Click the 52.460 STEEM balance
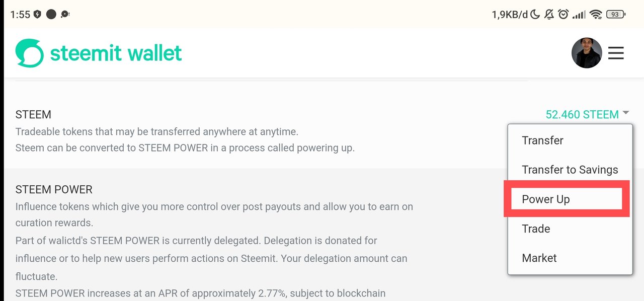 (x=582, y=114)
